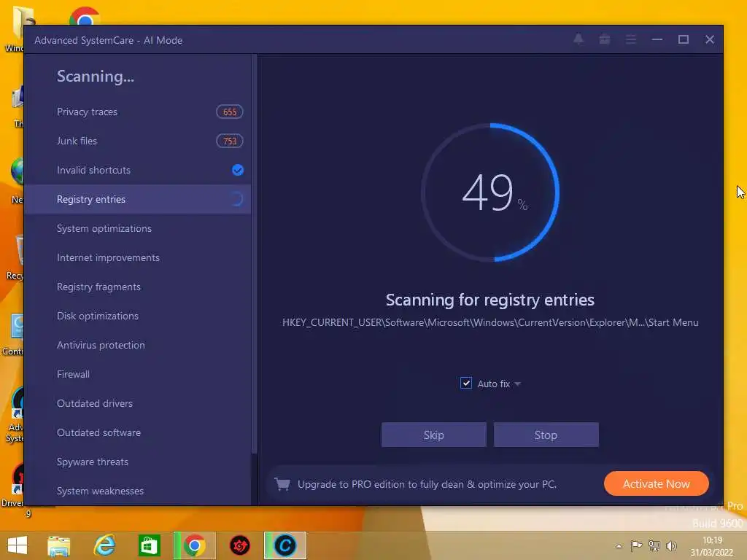Skip the current registry scan step
747x560 pixels.
(x=433, y=435)
